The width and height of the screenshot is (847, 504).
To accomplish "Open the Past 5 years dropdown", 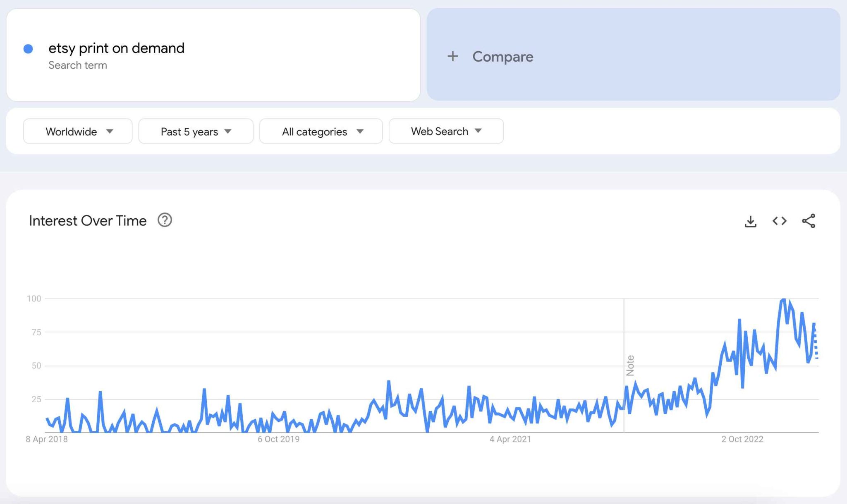I will [x=196, y=131].
